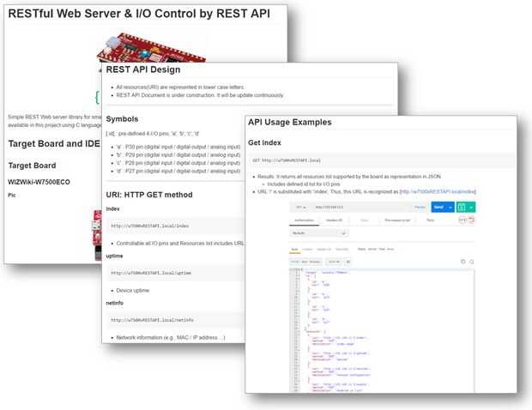Screen dimensions: 532x410
Task: Click the 'Network information' bullet text
Action: tap(170, 338)
